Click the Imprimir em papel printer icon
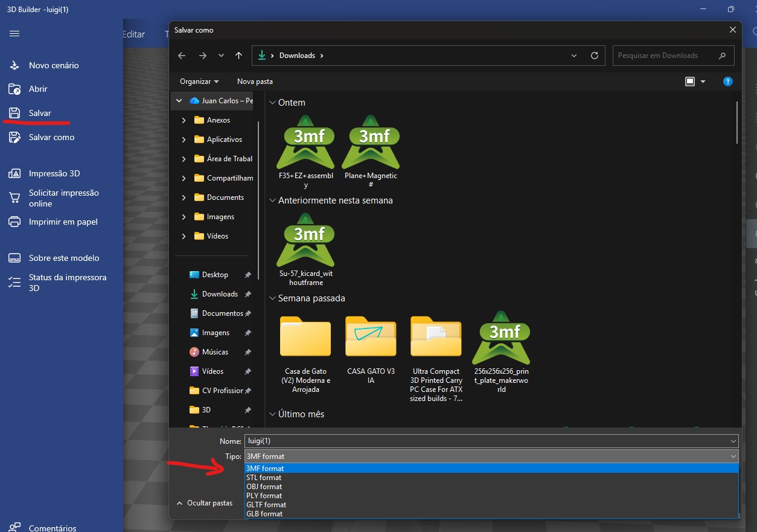757x532 pixels. [14, 222]
